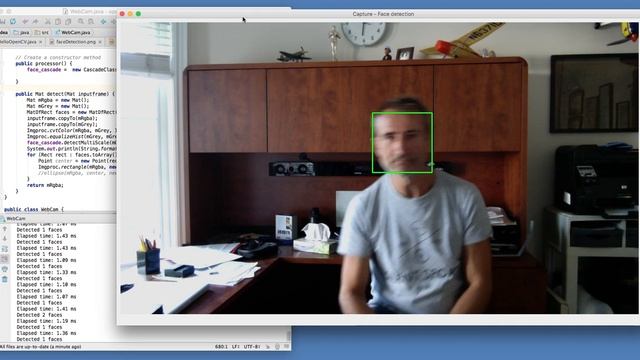
Task: Click the Capture - Face detection title bar
Action: [383, 14]
